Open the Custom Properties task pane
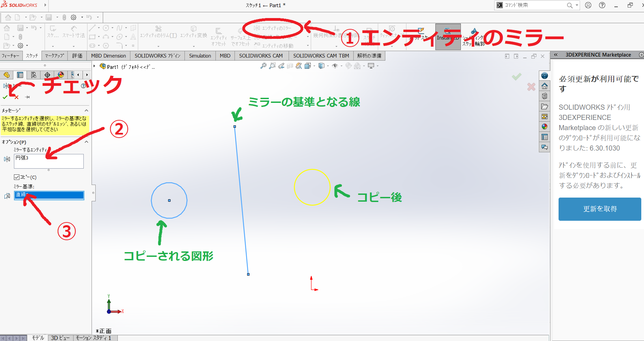Viewport: 644px width, 341px height. tap(545, 137)
